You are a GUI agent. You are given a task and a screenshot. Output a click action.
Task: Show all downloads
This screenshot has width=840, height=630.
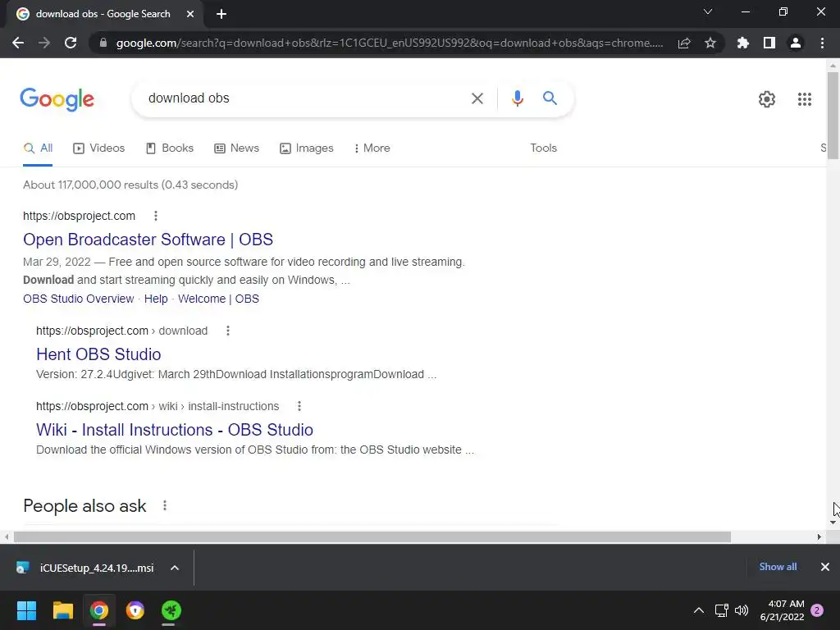[778, 567]
